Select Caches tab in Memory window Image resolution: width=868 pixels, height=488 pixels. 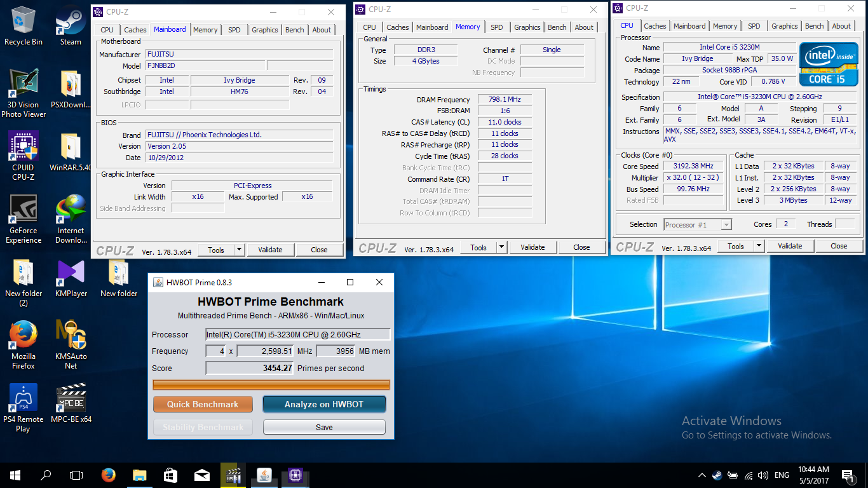point(398,27)
